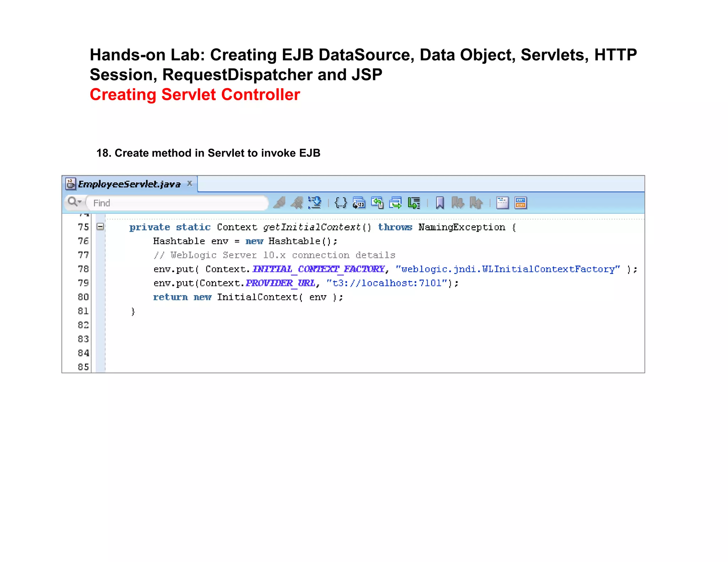Click the highlight marker icon beside Find
The image size is (728, 562).
(x=279, y=202)
